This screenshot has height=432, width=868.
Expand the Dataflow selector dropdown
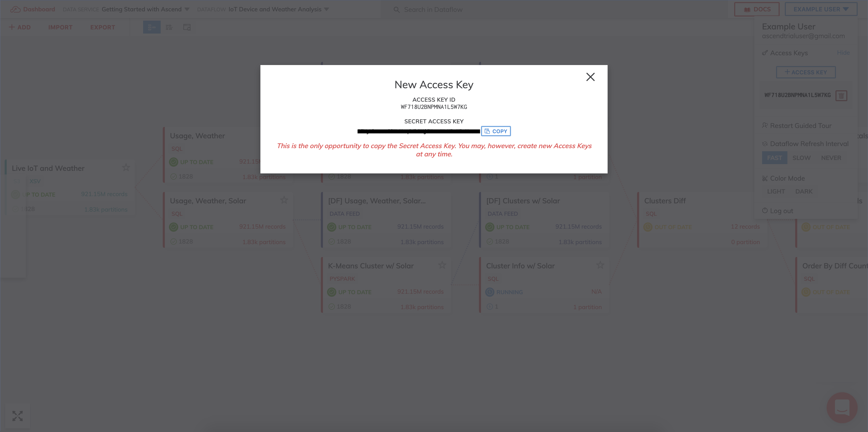point(326,10)
